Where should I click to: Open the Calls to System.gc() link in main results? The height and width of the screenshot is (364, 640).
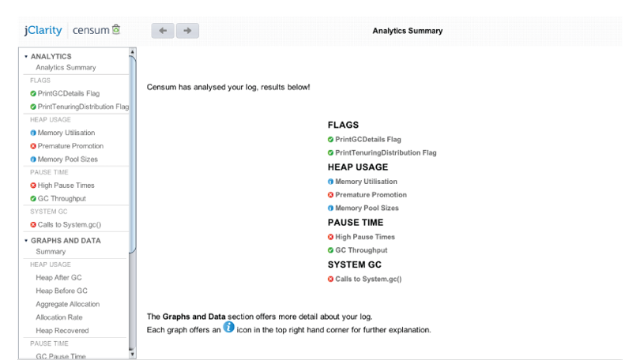coord(368,279)
